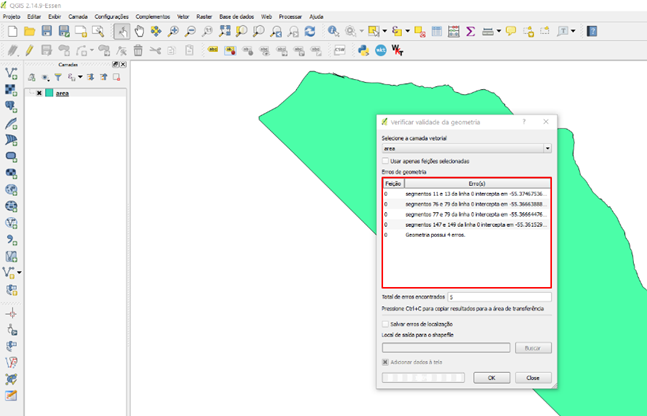This screenshot has width=647, height=416.
Task: Select the Identify Features tool
Action: pos(333,31)
